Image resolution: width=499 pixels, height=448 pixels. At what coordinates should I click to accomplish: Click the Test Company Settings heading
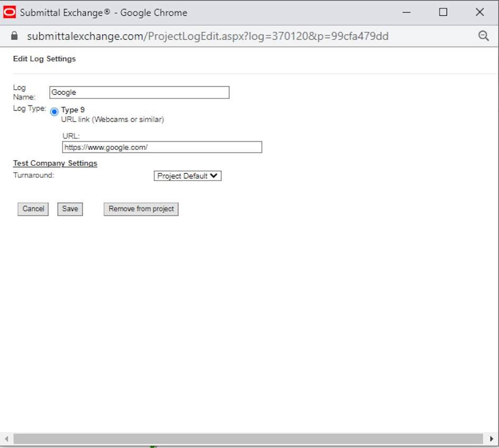pos(55,163)
